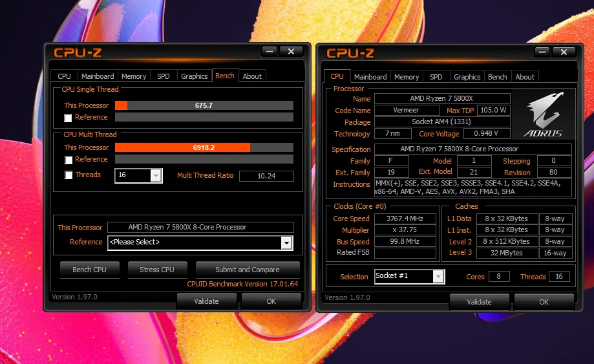The image size is (594, 364).
Task: Select the active Bench tab in left window
Action: click(x=225, y=76)
